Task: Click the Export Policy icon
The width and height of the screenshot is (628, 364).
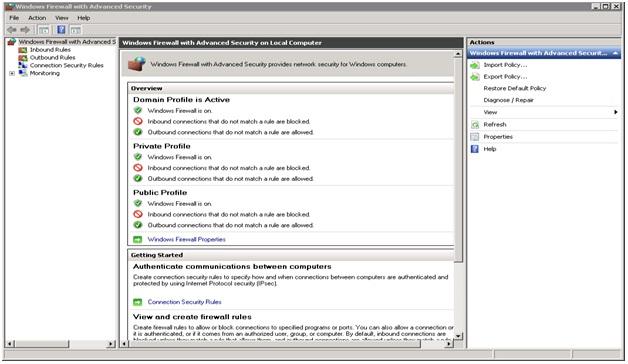Action: [x=475, y=76]
